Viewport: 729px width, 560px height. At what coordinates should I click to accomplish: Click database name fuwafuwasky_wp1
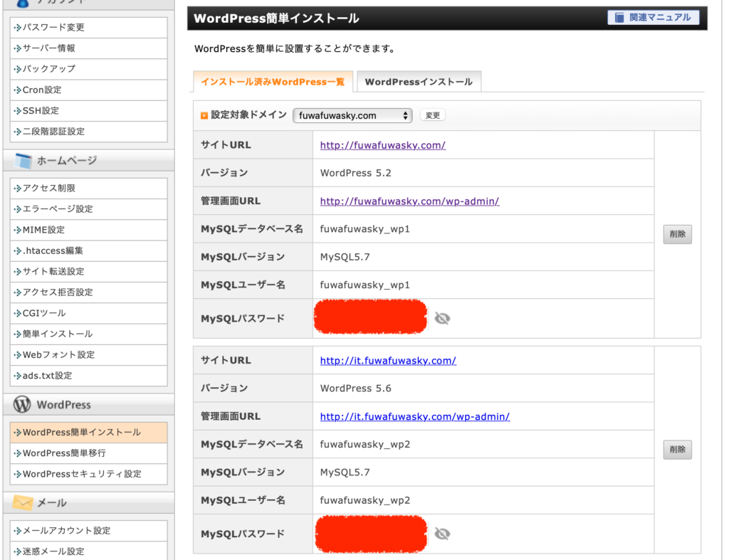pos(365,229)
